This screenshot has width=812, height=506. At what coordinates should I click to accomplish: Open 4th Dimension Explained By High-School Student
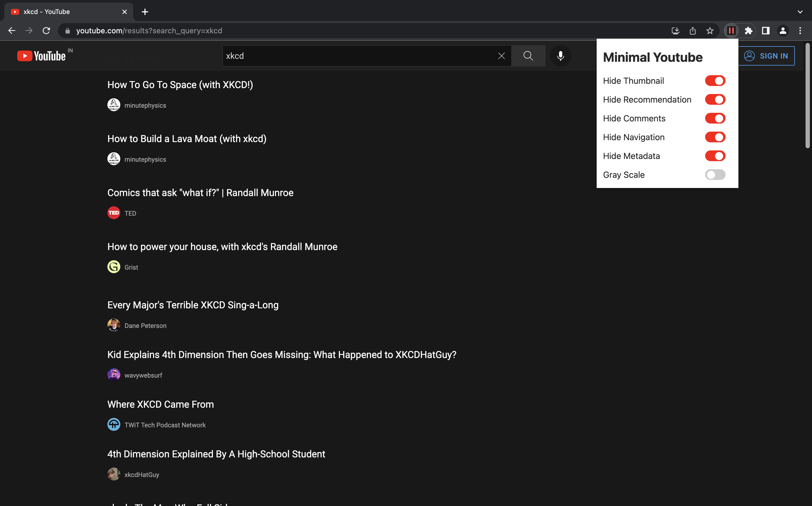[216, 454]
